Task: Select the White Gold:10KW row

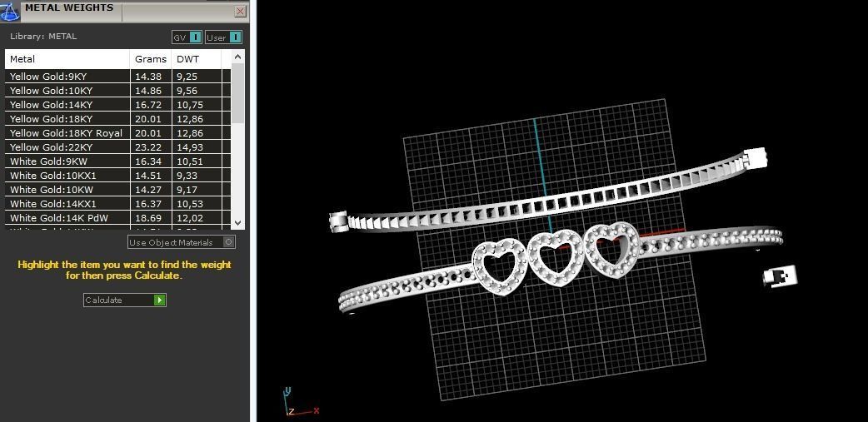Action: (118, 190)
